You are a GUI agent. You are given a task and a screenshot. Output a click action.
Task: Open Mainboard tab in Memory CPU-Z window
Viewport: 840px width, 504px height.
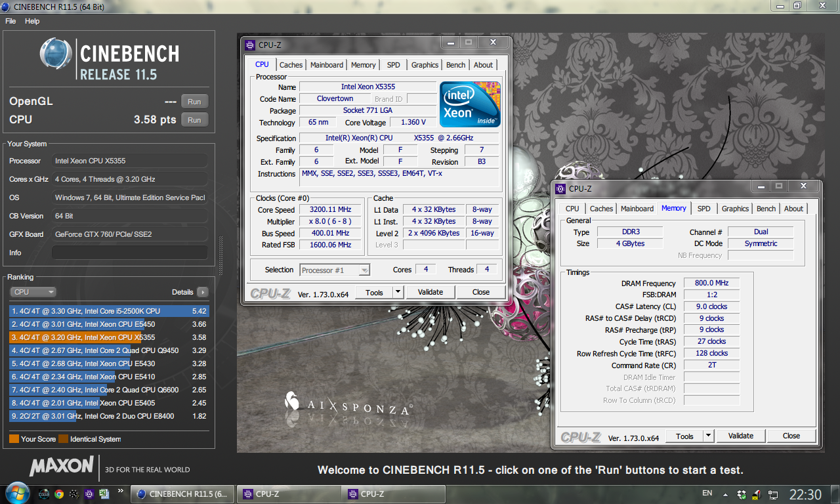tap(637, 209)
